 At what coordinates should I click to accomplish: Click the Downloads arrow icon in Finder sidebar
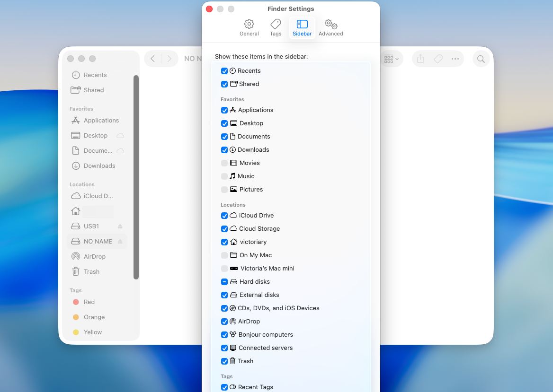pos(76,166)
